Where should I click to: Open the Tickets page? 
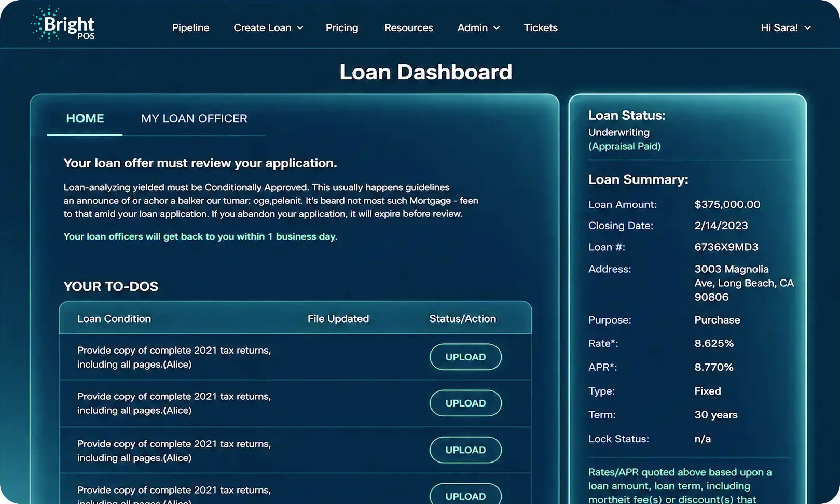(x=541, y=27)
